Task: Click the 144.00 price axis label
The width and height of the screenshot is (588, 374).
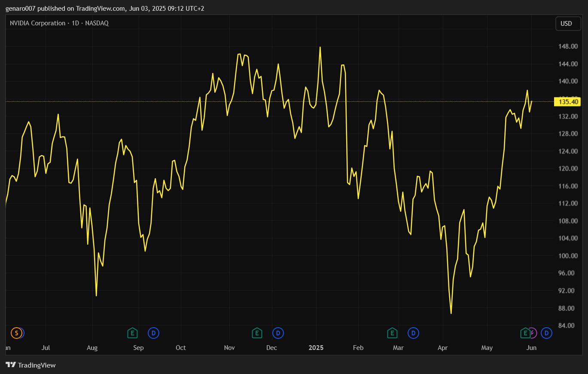Action: point(567,64)
